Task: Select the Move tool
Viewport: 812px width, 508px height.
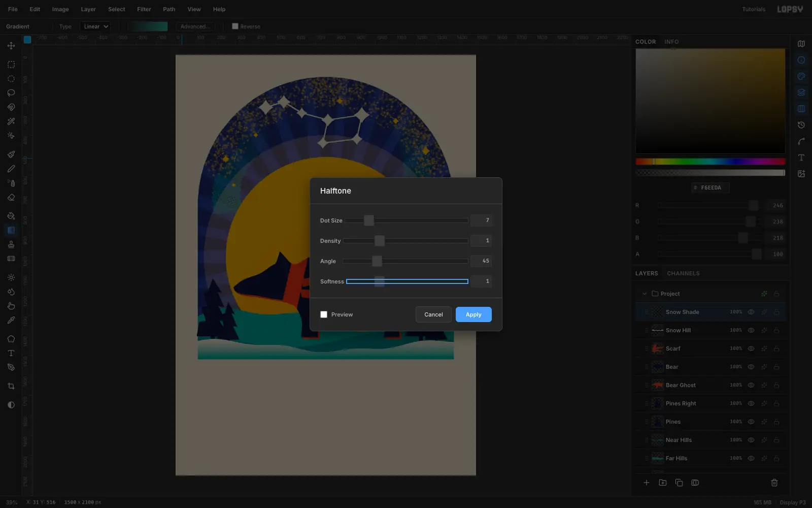Action: click(11, 46)
